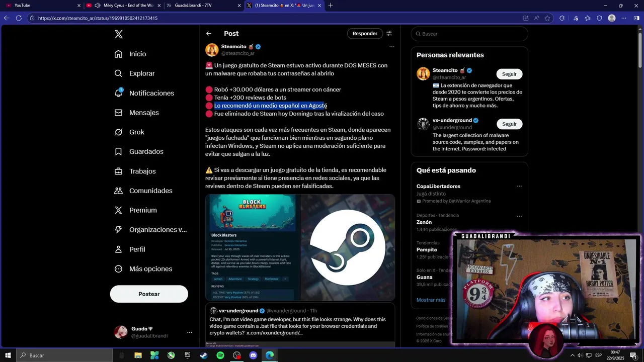
Task: Open Comunidades section
Action: click(143, 191)
